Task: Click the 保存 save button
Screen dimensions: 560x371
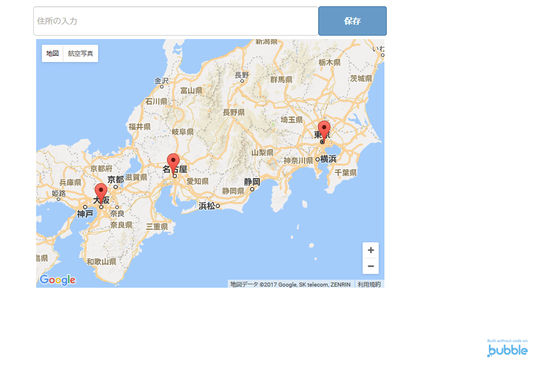Action: tap(352, 21)
